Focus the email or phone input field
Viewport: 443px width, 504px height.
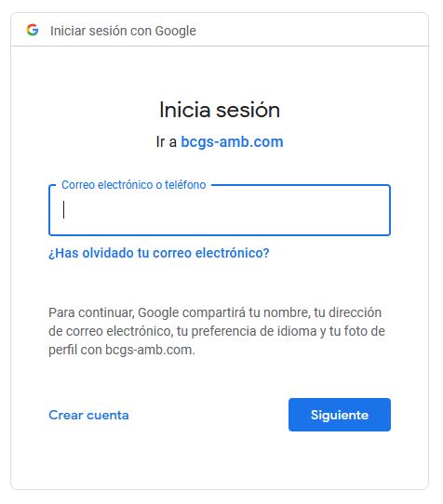(x=220, y=210)
